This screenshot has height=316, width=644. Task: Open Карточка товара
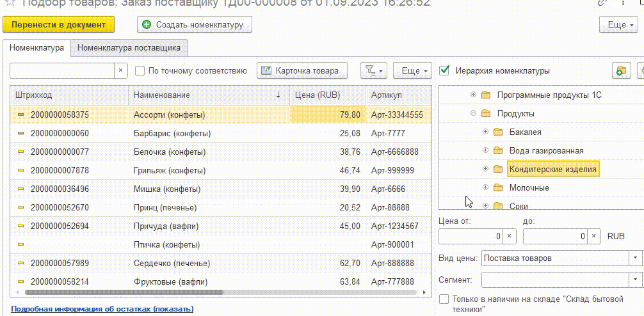click(302, 70)
